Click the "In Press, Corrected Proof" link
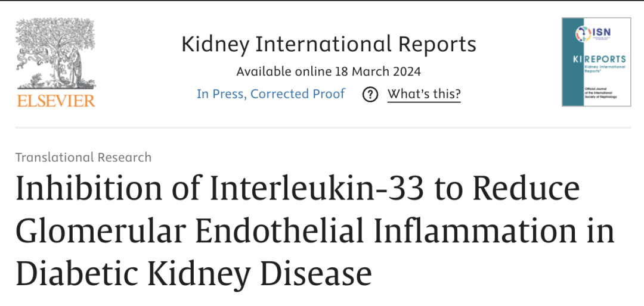644x306 pixels. 271,94
